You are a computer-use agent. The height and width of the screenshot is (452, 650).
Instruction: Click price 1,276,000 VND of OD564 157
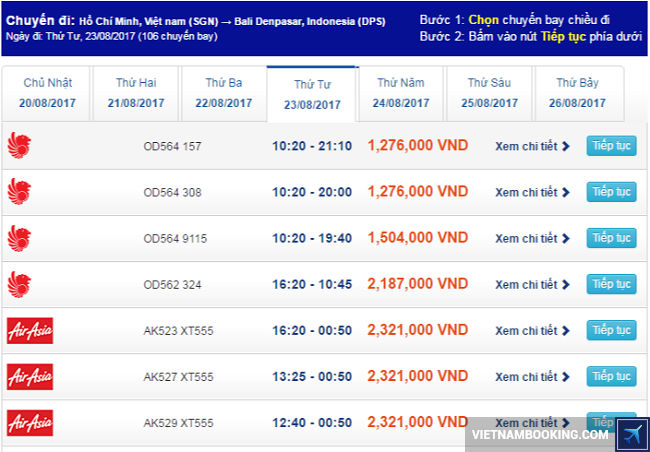[x=418, y=146]
